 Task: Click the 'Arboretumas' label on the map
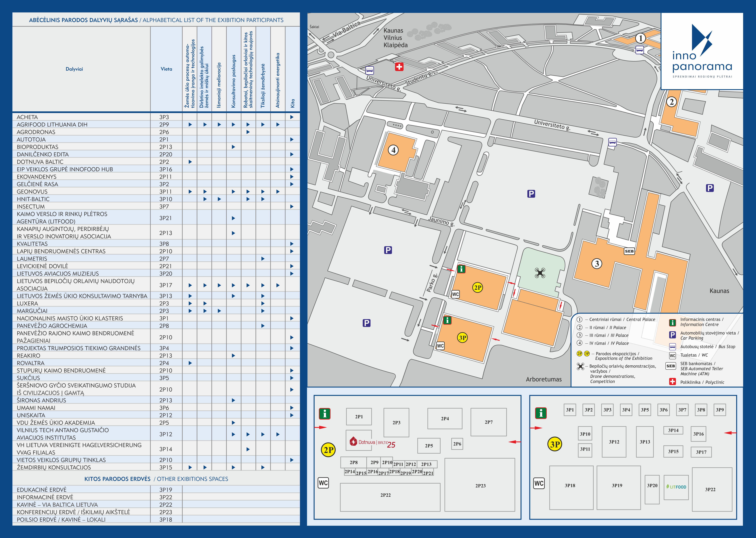point(544,379)
